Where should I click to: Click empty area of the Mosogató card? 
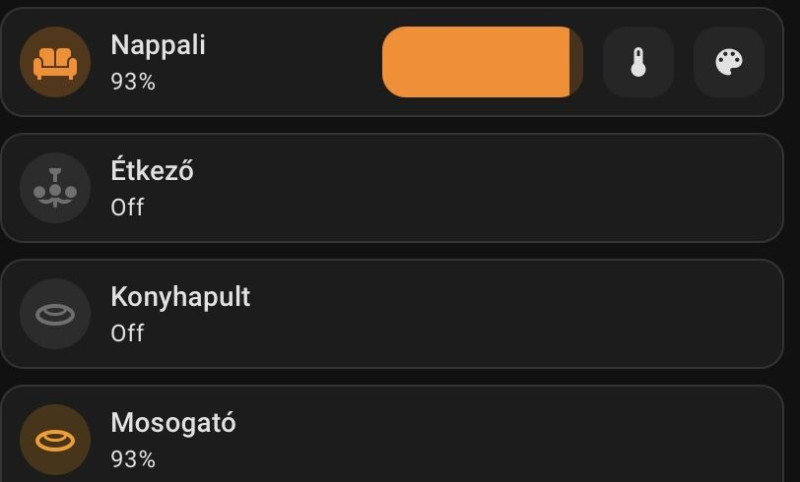click(x=500, y=440)
